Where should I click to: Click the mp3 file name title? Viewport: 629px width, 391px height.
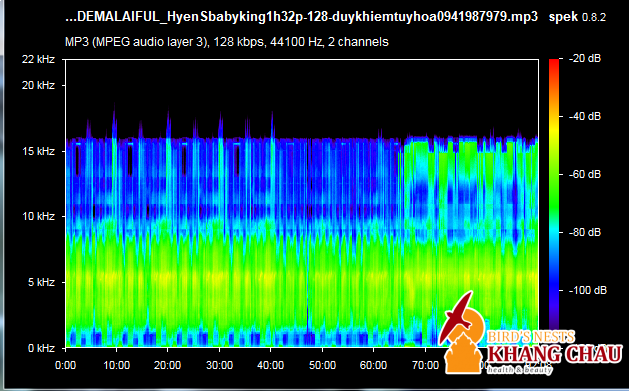tap(301, 17)
